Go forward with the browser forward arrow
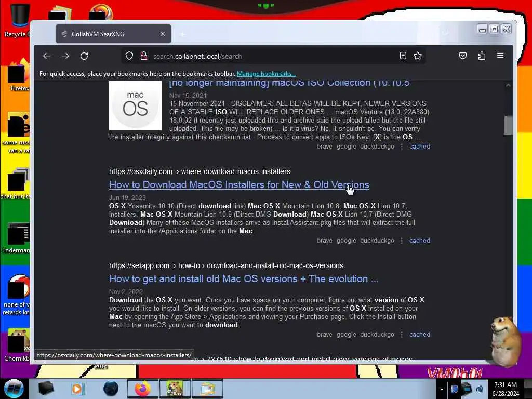 point(65,56)
